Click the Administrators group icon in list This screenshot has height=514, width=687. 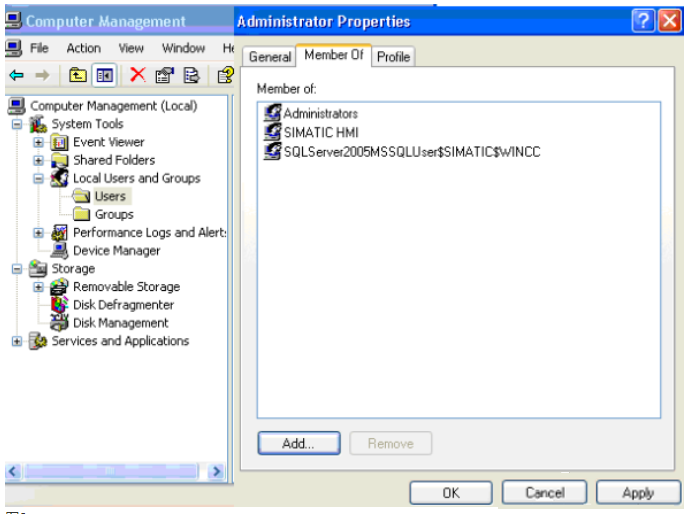(x=272, y=113)
